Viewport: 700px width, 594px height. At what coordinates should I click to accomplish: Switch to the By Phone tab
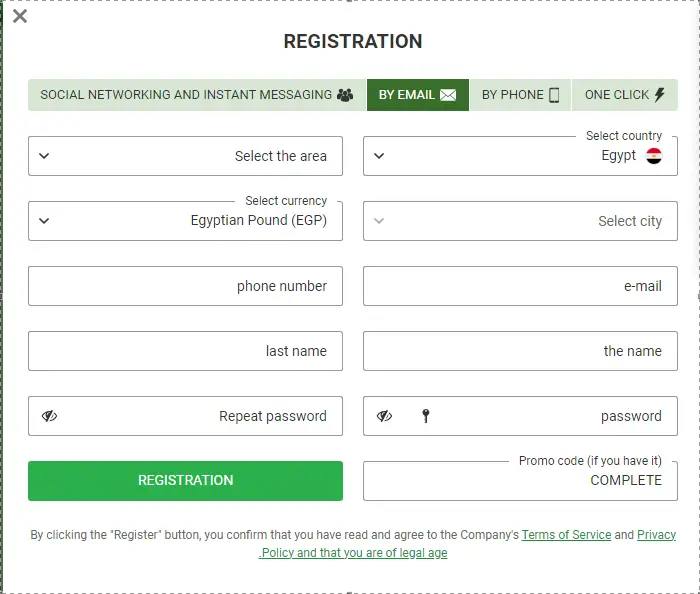coord(519,95)
